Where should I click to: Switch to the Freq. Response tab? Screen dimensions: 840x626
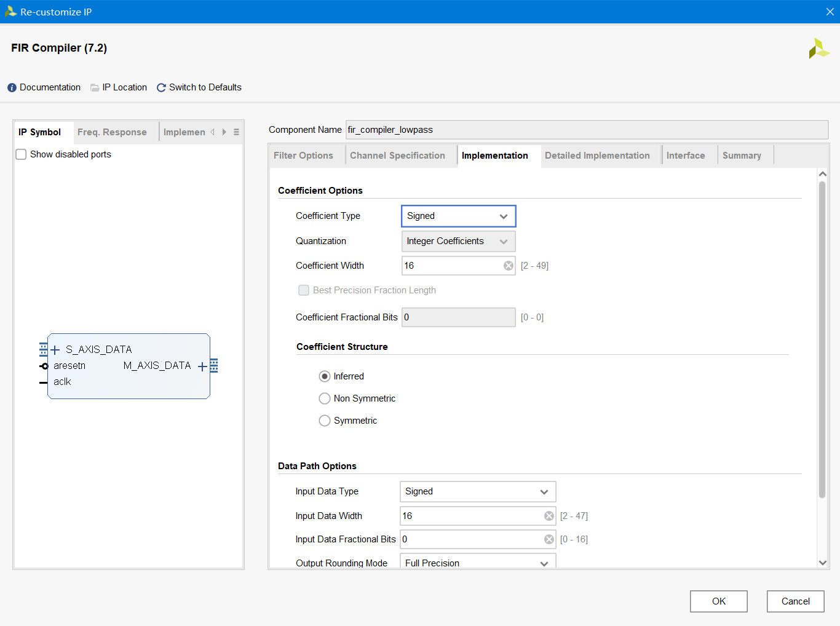(112, 132)
